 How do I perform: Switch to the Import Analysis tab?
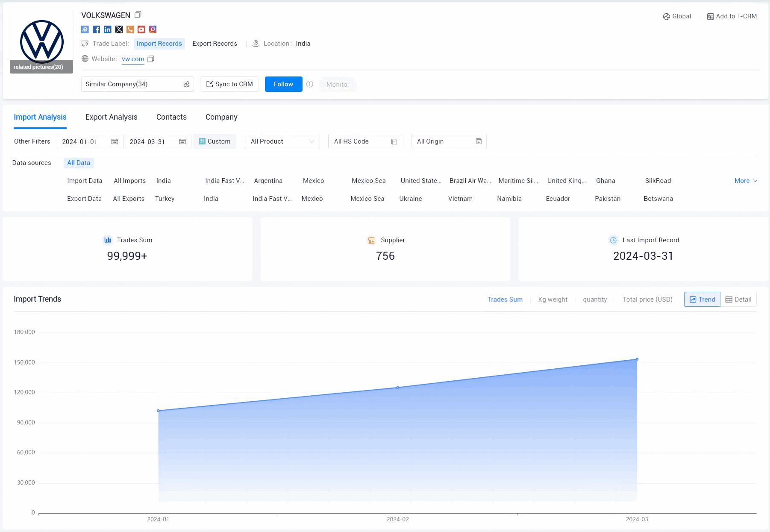point(40,117)
